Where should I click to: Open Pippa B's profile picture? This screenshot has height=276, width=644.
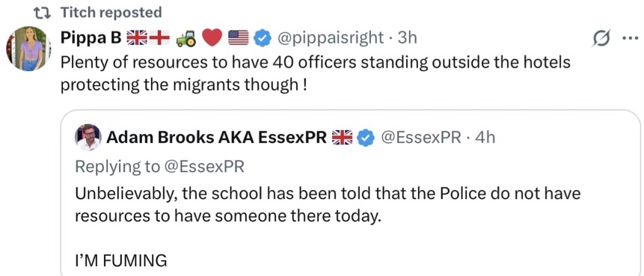pos(28,49)
